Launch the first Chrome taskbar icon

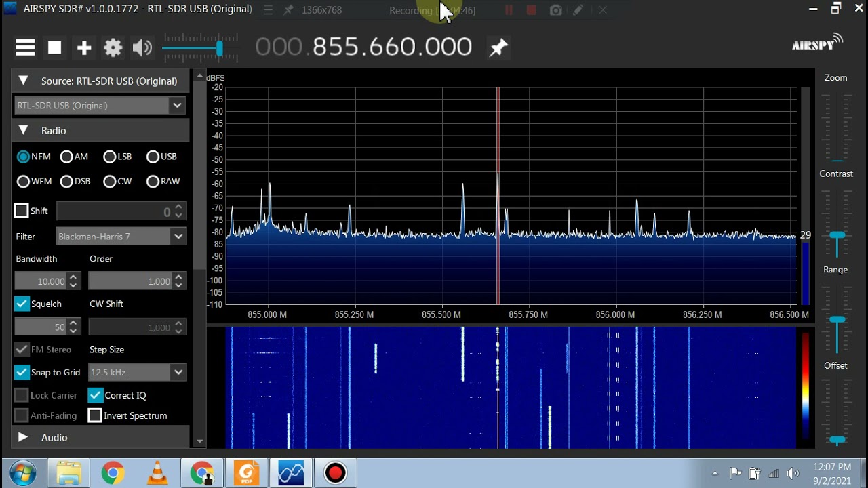113,472
